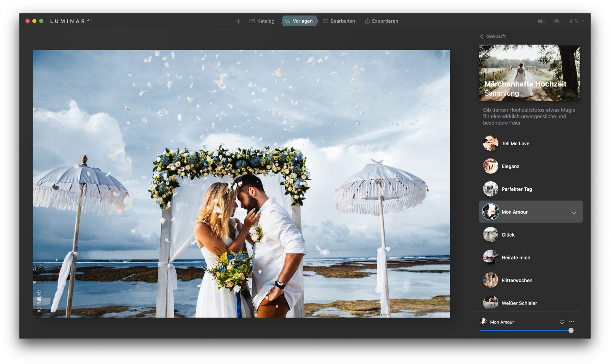Apply the Tell Me Love template

[x=515, y=144]
